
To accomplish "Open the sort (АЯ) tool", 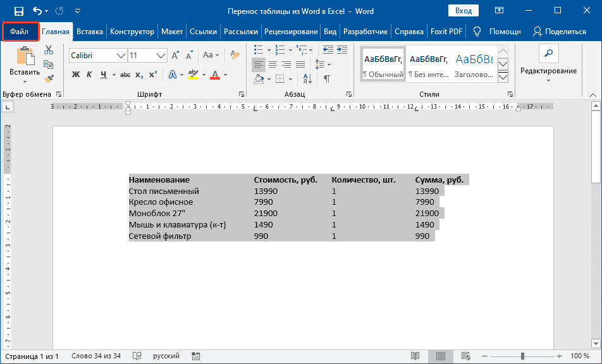I will pos(307,79).
